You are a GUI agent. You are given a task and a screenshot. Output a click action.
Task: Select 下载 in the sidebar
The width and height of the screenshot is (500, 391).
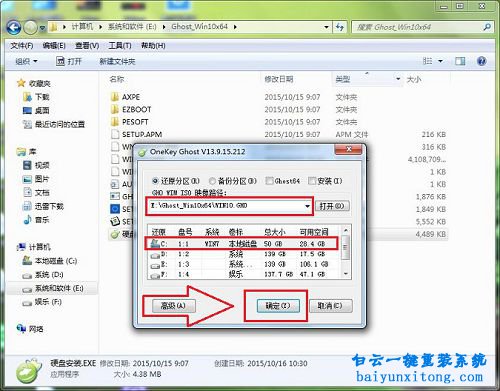click(42, 97)
